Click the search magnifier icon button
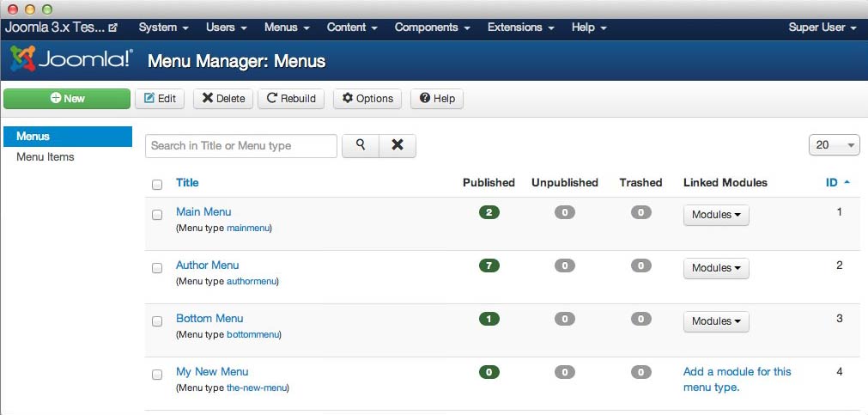 (x=361, y=146)
